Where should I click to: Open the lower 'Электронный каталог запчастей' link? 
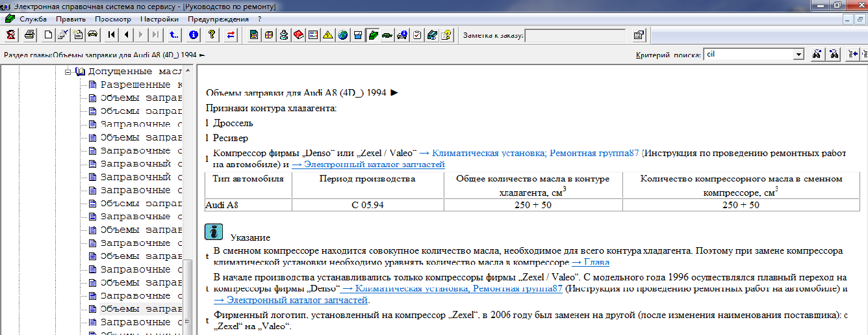(x=291, y=300)
